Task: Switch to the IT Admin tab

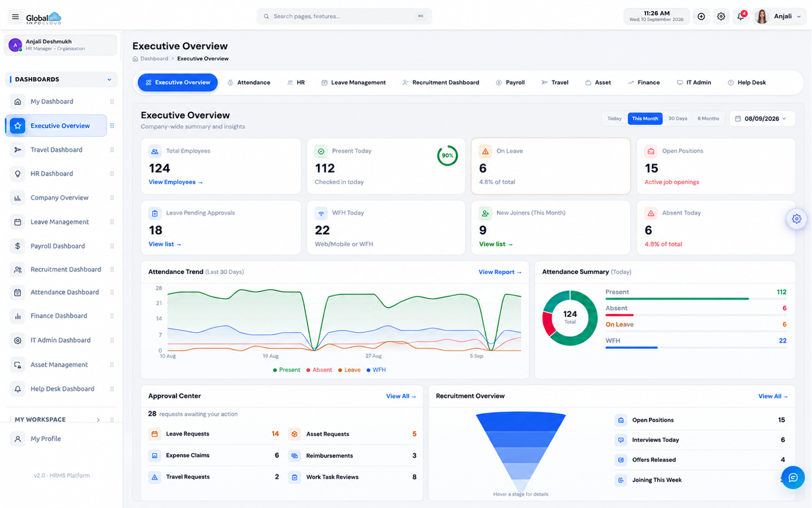Action: [x=694, y=82]
